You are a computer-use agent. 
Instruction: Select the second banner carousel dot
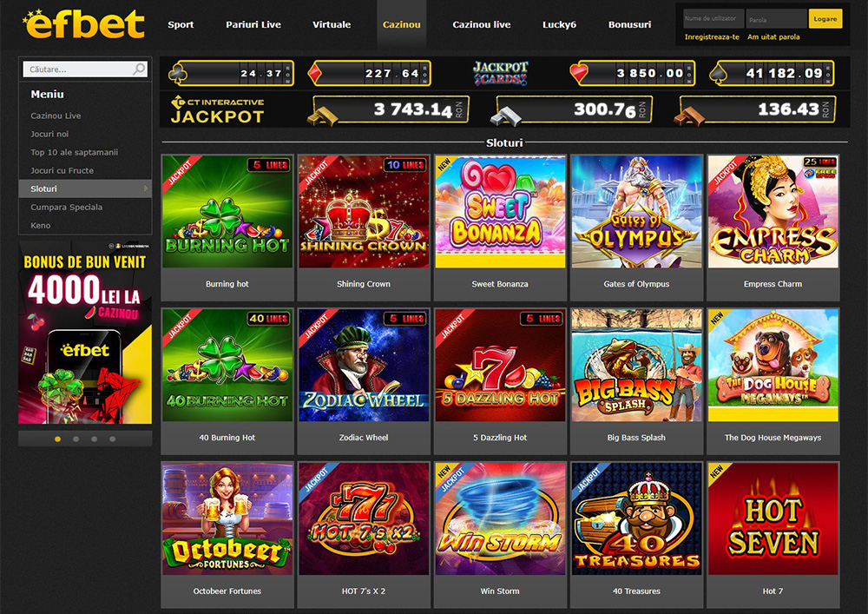76,439
